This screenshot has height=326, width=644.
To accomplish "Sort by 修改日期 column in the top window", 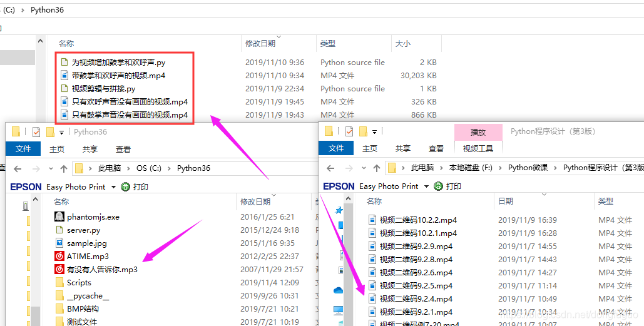I will coord(260,44).
